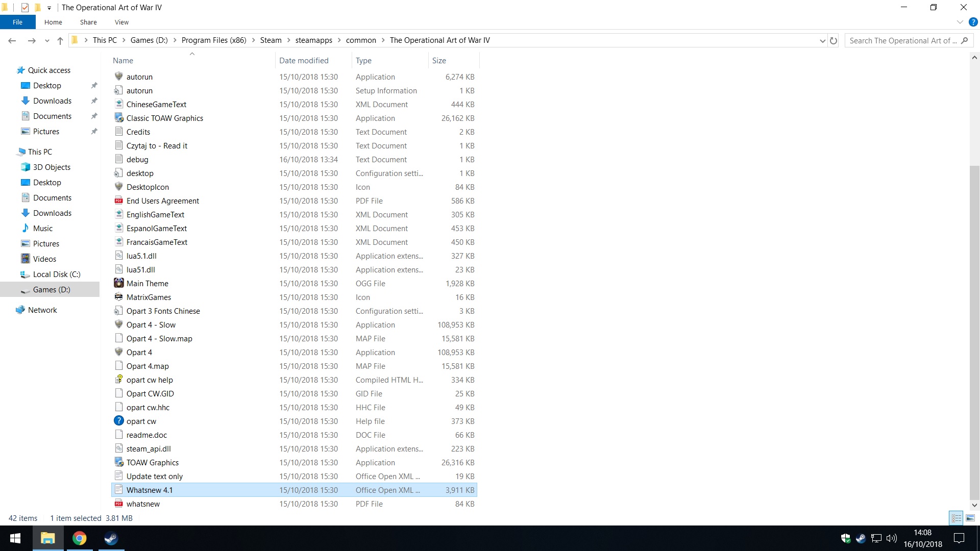Click the Refresh icon beside address bar
This screenshot has height=551, width=980.
[834, 40]
